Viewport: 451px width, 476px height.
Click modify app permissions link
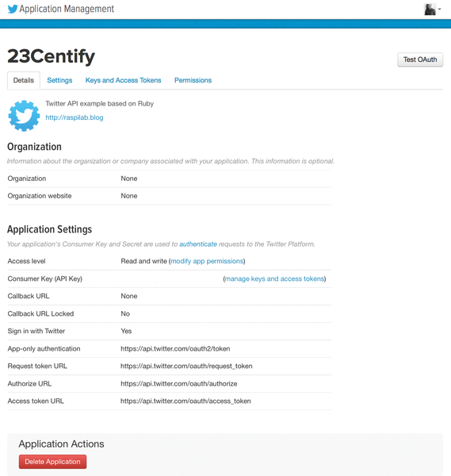[207, 261]
